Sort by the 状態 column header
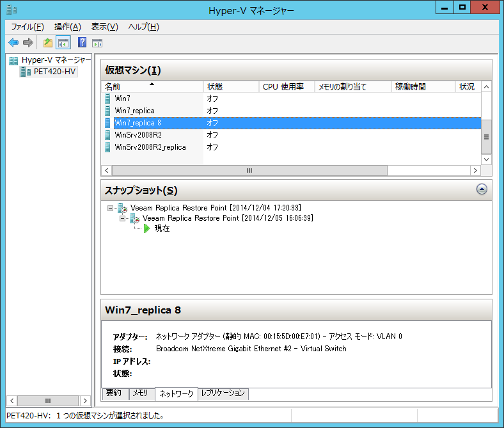This screenshot has width=504, height=428. pyautogui.click(x=231, y=87)
